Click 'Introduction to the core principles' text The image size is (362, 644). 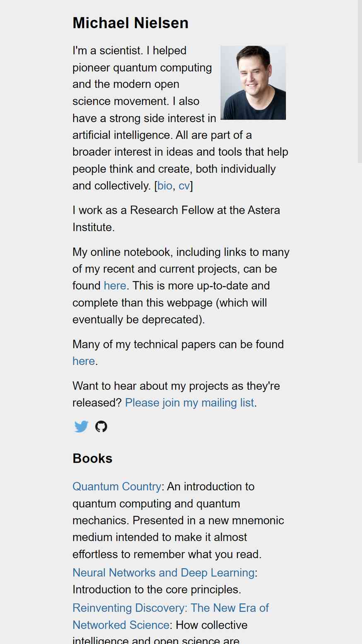(x=157, y=589)
